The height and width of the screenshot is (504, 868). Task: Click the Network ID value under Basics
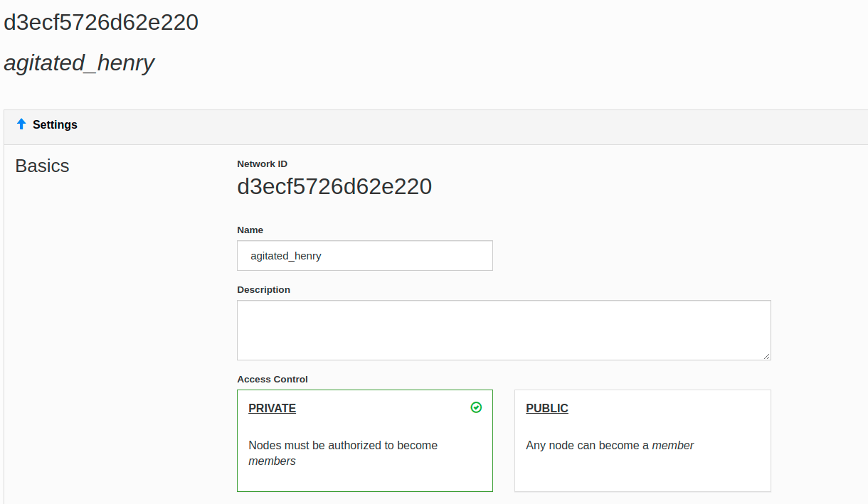(x=334, y=187)
